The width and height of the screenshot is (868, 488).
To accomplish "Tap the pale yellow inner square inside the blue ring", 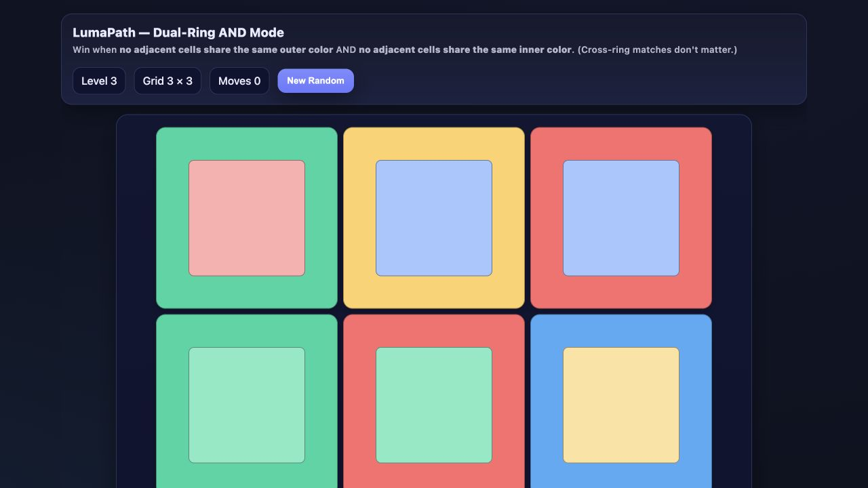I will pos(621,405).
